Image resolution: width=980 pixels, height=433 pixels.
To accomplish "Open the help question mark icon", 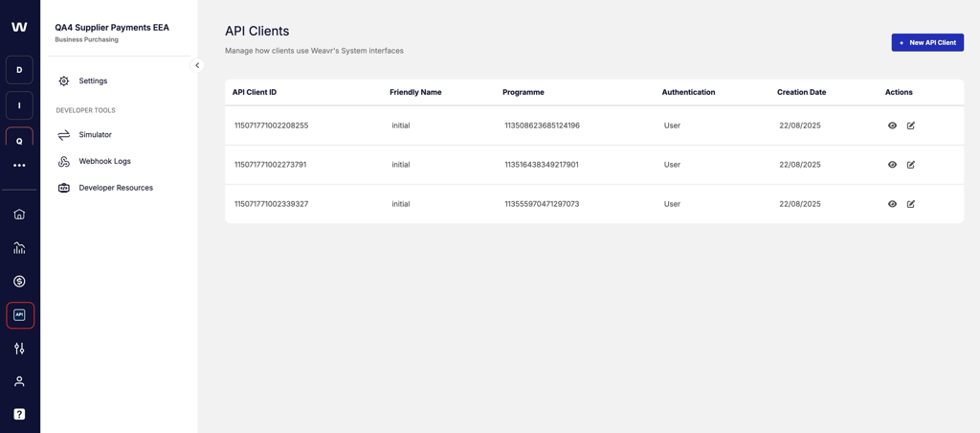I will click(x=19, y=414).
